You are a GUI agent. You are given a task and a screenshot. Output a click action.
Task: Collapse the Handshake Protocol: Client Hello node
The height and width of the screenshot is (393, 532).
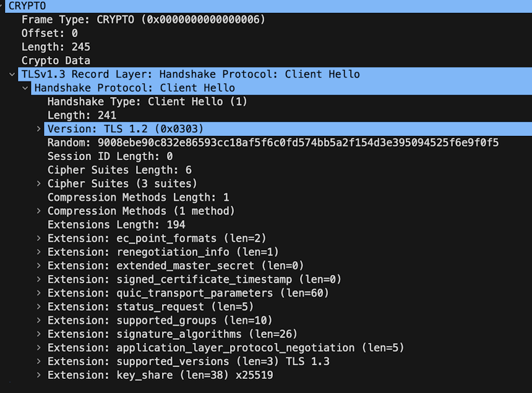[25, 88]
